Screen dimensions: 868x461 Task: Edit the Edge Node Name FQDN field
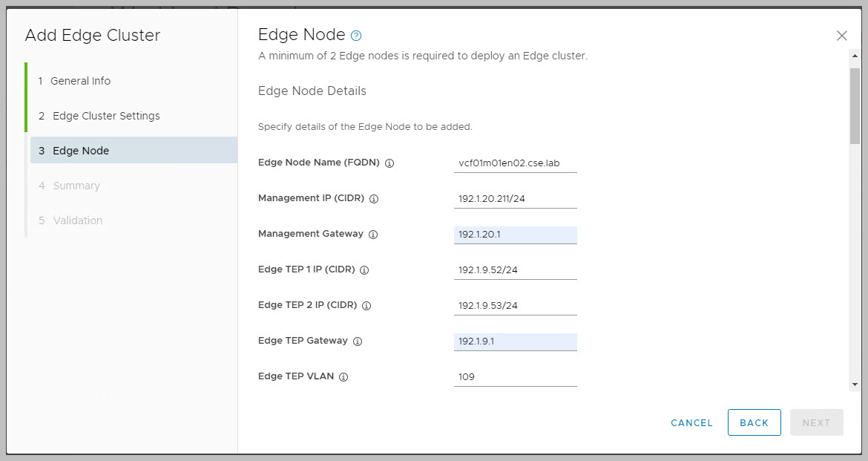tap(515, 163)
